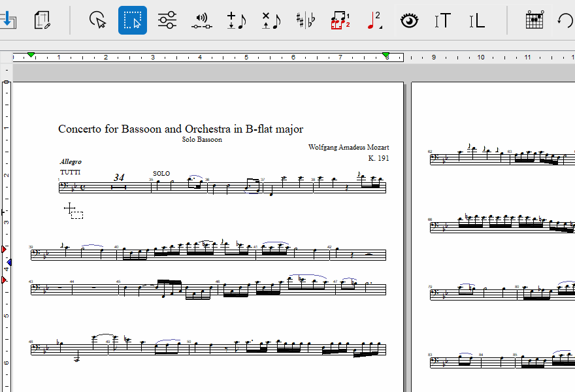Toggle the eye visibility icon
The image size is (575, 392).
tap(409, 20)
